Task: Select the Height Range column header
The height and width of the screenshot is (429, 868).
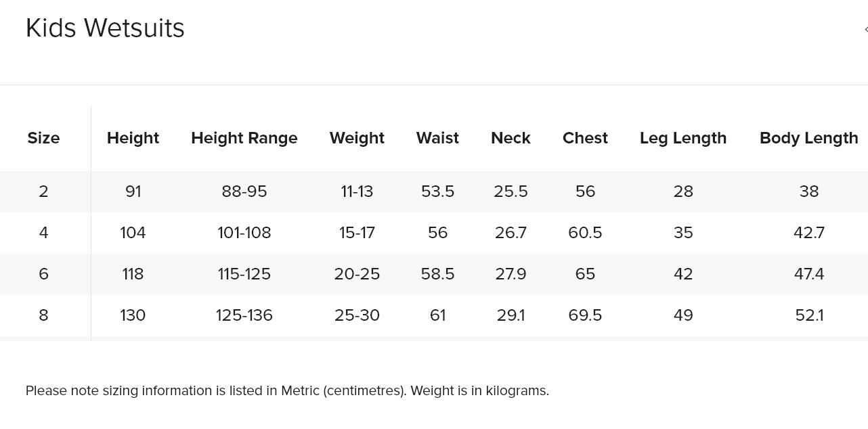Action: point(244,138)
